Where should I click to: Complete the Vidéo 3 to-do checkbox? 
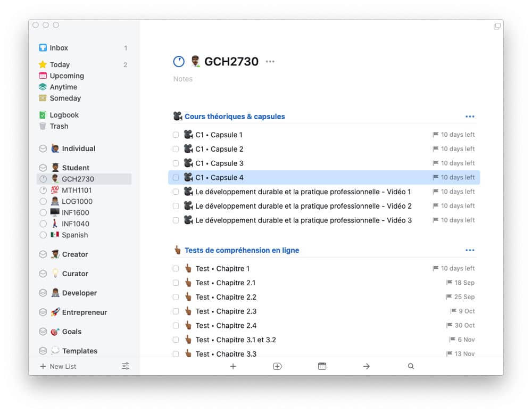coord(176,220)
